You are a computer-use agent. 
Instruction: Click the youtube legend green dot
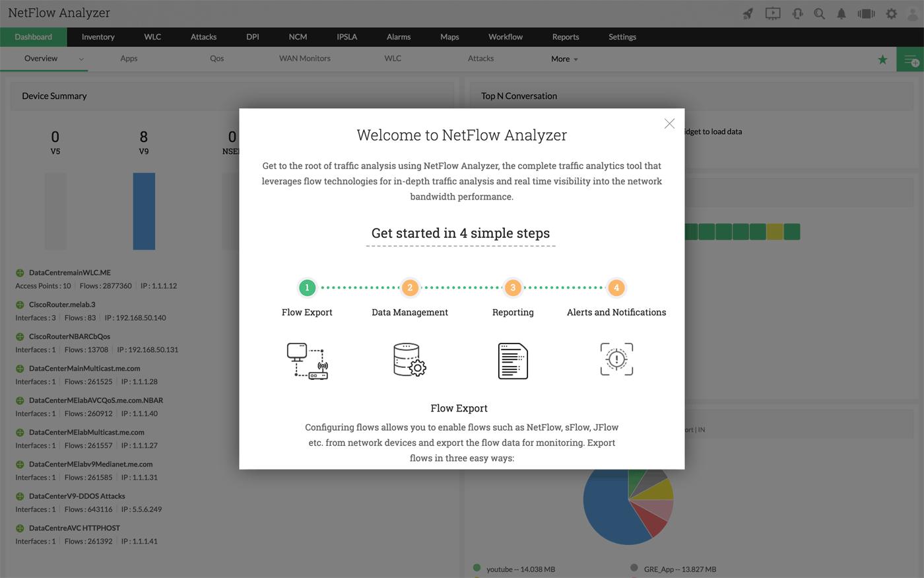477,568
